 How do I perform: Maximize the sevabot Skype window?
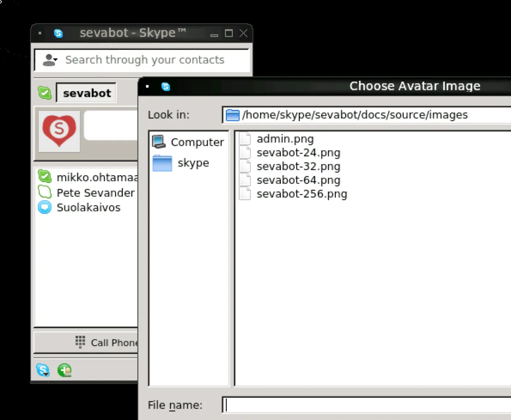tap(229, 33)
